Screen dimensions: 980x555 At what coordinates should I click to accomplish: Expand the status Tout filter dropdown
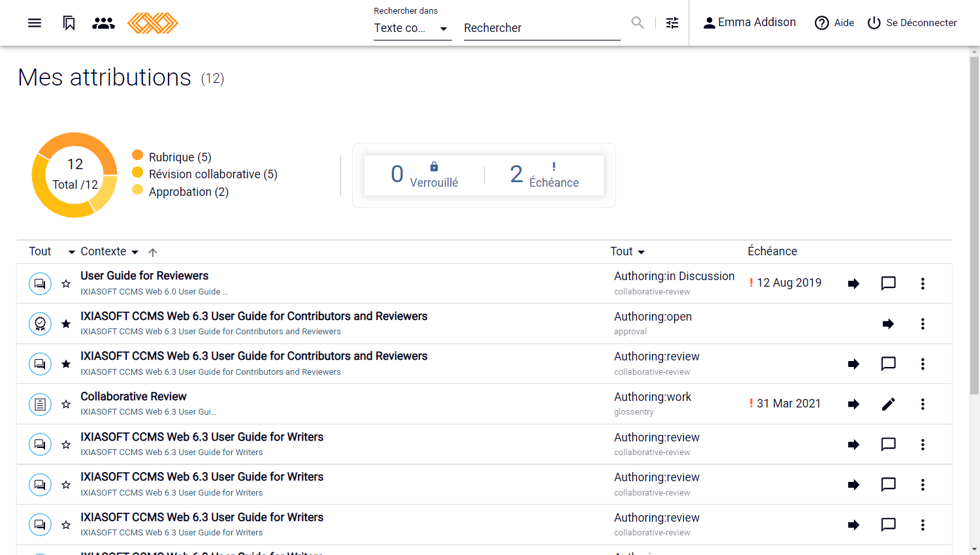627,251
